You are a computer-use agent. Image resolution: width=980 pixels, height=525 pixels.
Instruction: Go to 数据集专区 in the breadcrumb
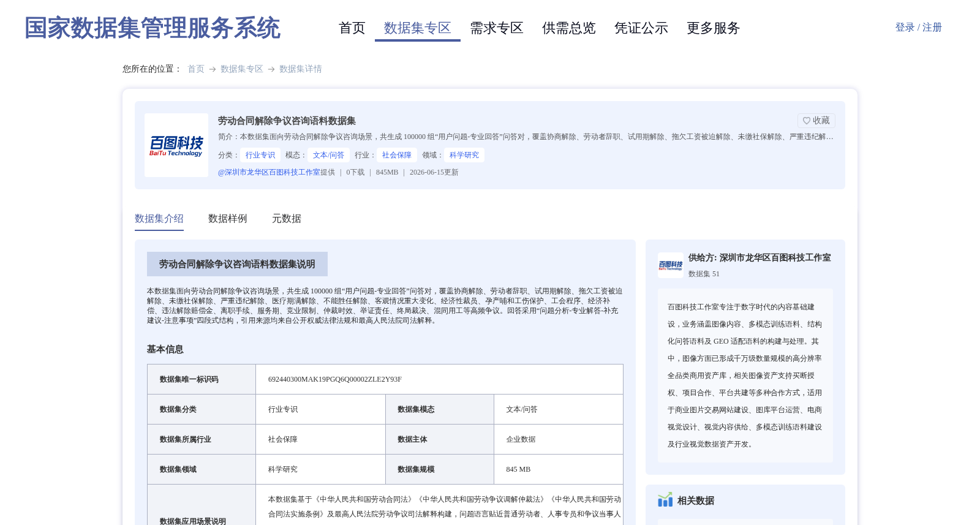pos(241,69)
